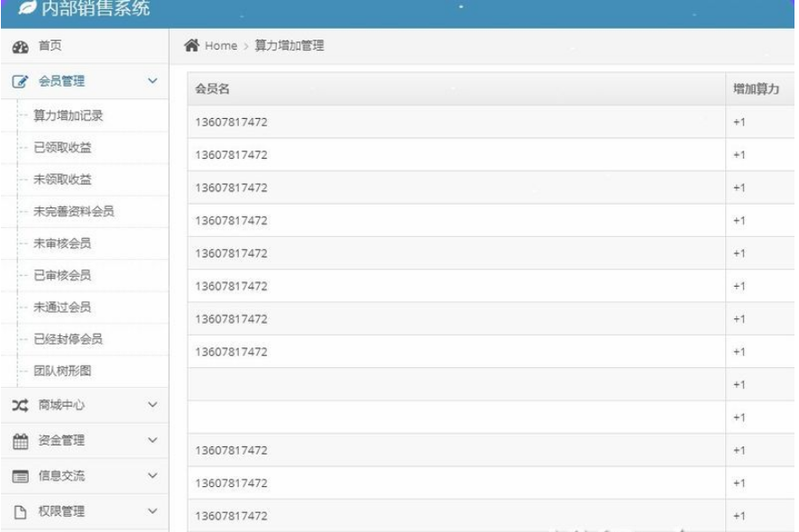Click the dashboard icon beside 首页
Screen dimensions: 799x532
tap(20, 47)
